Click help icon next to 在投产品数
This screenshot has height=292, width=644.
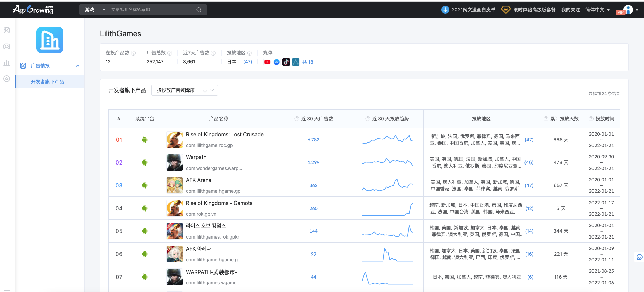(x=133, y=53)
